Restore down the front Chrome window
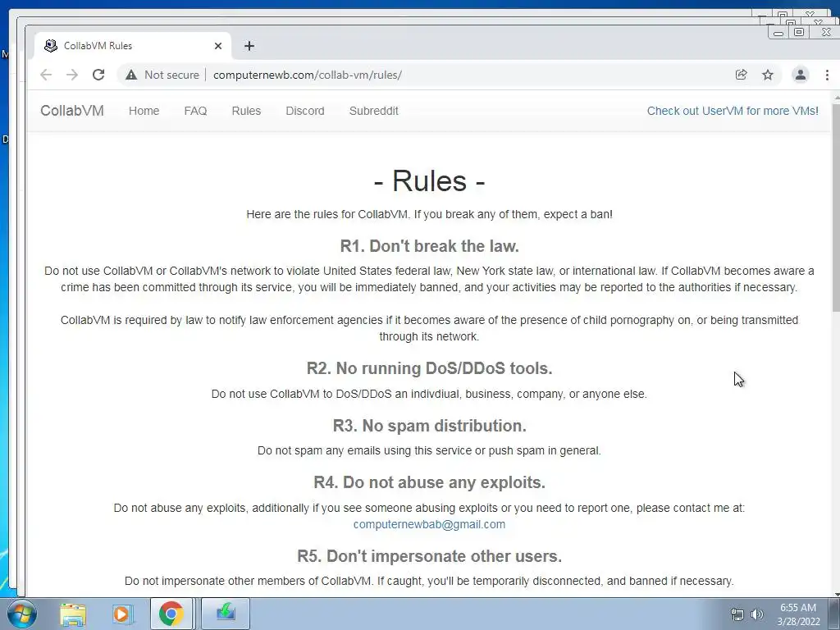 [799, 33]
